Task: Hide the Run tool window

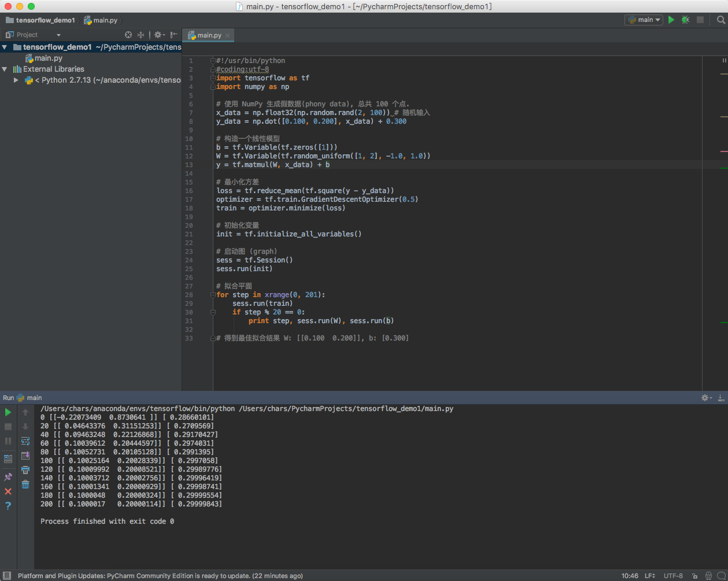Action: (x=721, y=398)
